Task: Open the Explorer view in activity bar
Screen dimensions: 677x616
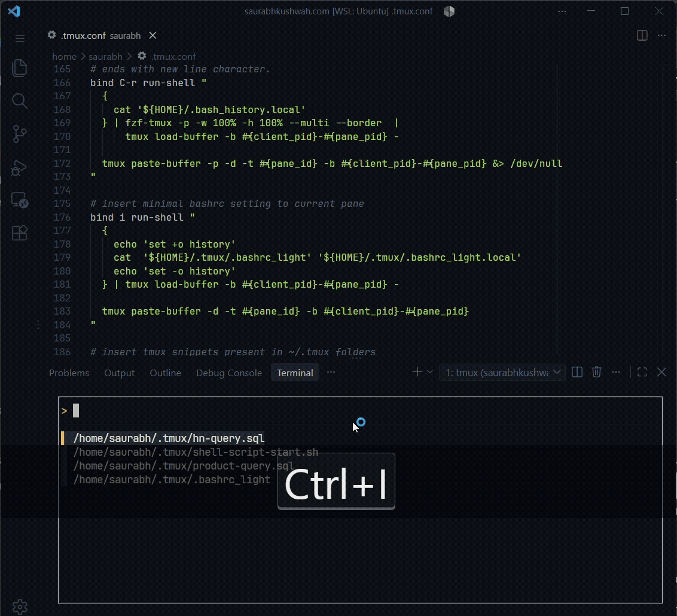Action: (19, 68)
